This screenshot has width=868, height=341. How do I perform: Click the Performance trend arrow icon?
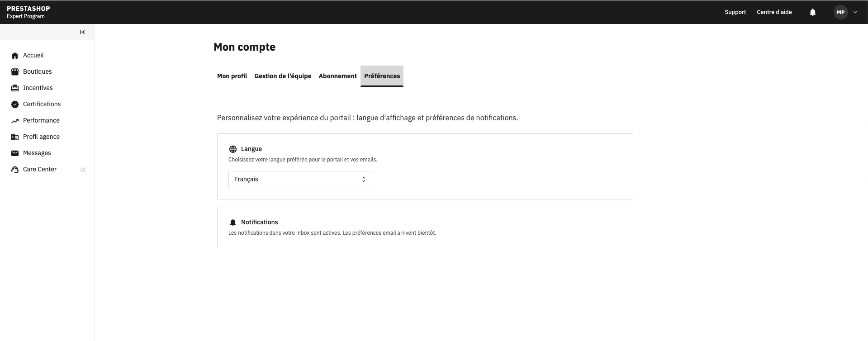(15, 121)
